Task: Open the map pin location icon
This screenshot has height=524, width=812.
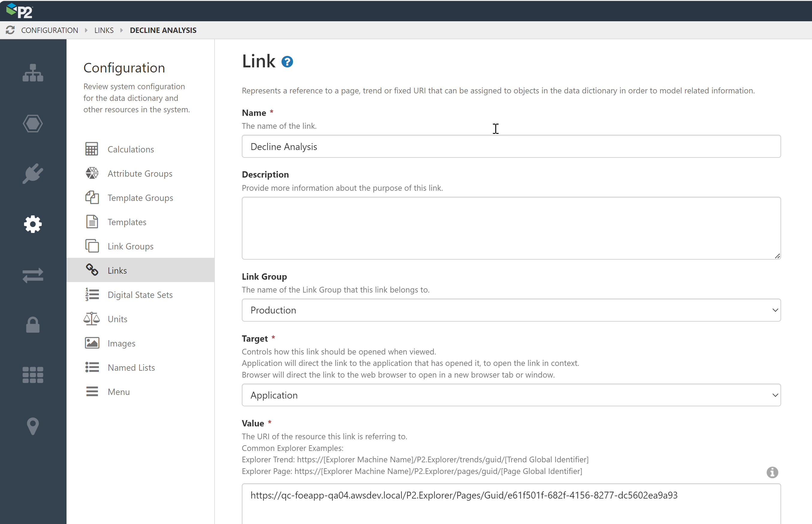Action: (x=33, y=426)
